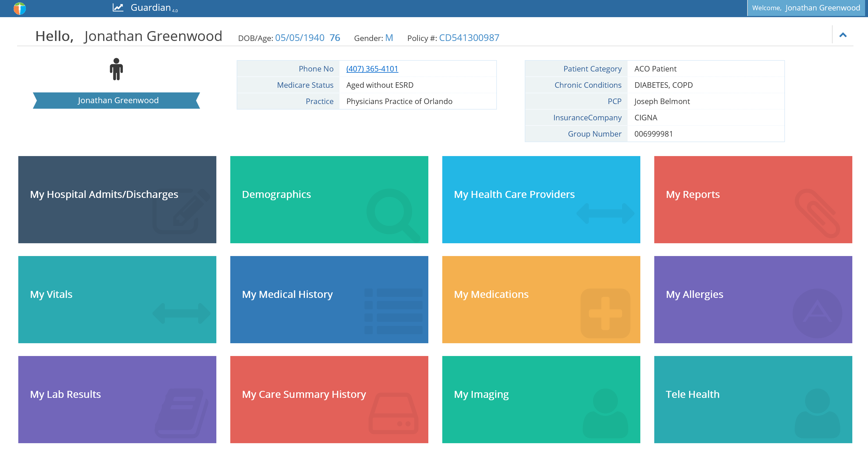Click the Group Number value 006999981
This screenshot has width=868, height=449.
click(x=653, y=134)
